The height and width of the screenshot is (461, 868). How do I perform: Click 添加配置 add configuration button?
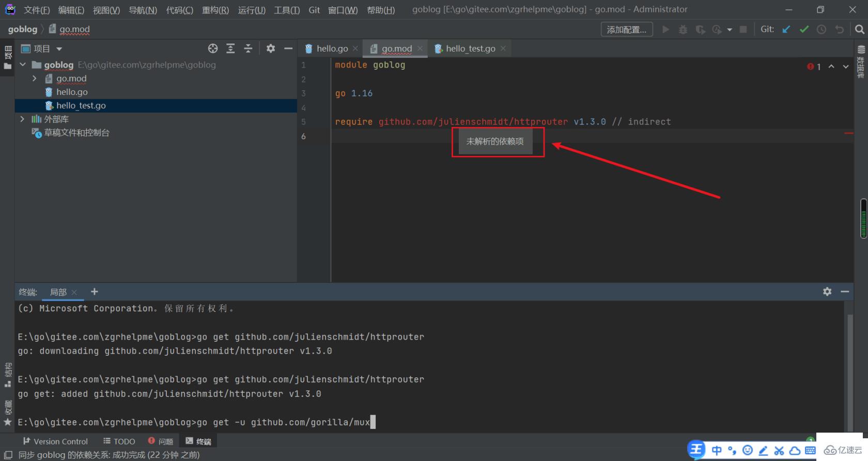[627, 29]
